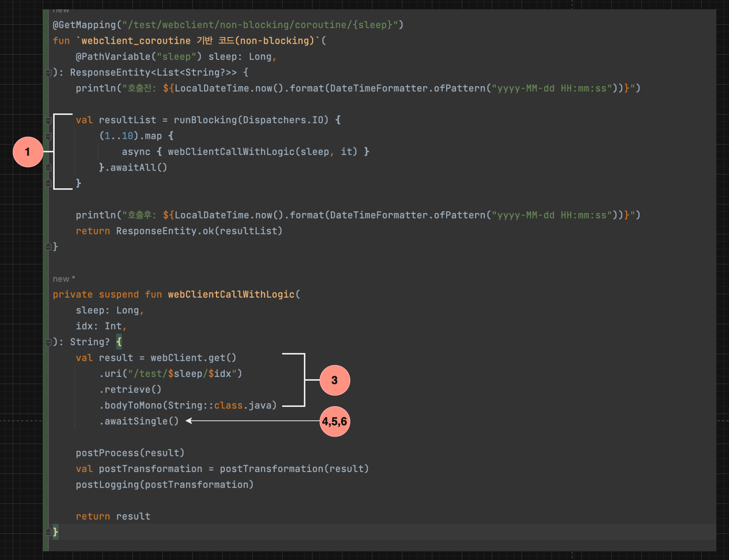Viewport: 729px width, 560px height.
Task: Collapse the fold marker beside String? return type
Action: point(48,343)
